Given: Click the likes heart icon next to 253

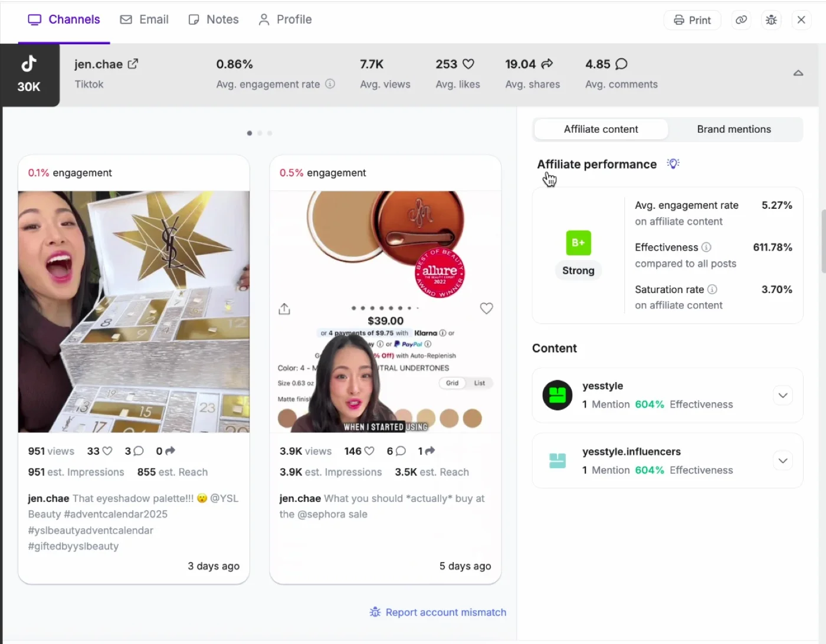Looking at the screenshot, I should tap(468, 64).
